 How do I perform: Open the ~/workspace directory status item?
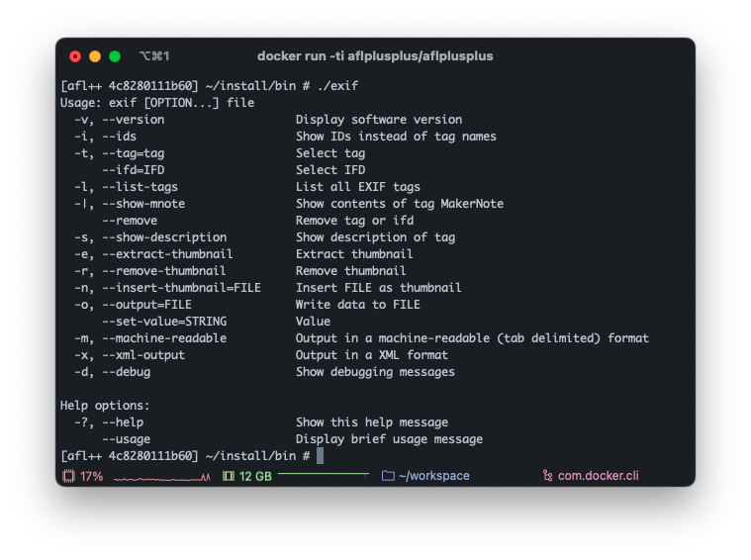pos(433,476)
